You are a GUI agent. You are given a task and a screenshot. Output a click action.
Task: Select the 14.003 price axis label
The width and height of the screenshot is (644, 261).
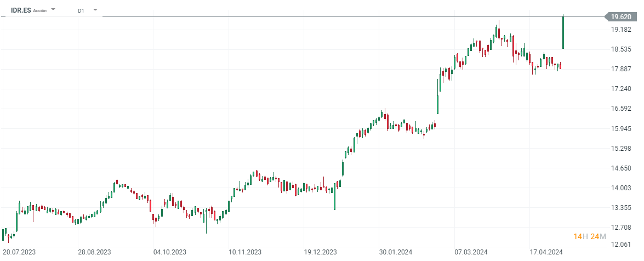click(620, 188)
